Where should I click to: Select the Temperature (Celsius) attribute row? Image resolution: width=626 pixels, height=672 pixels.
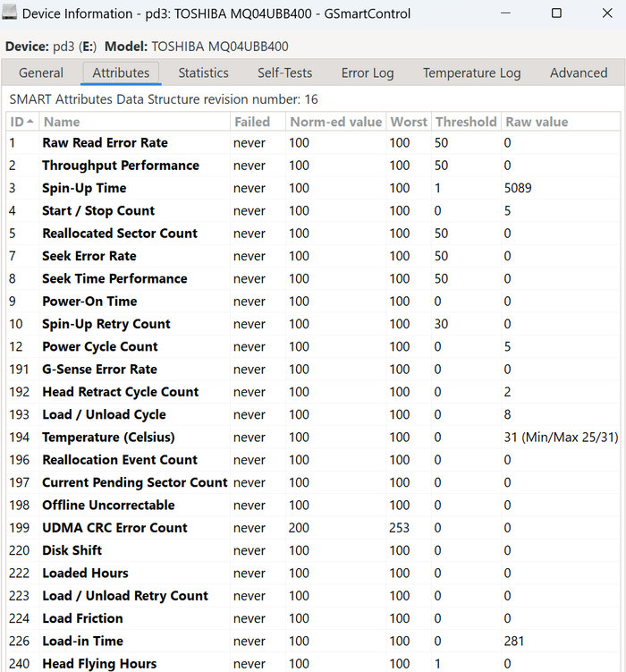[x=108, y=438]
